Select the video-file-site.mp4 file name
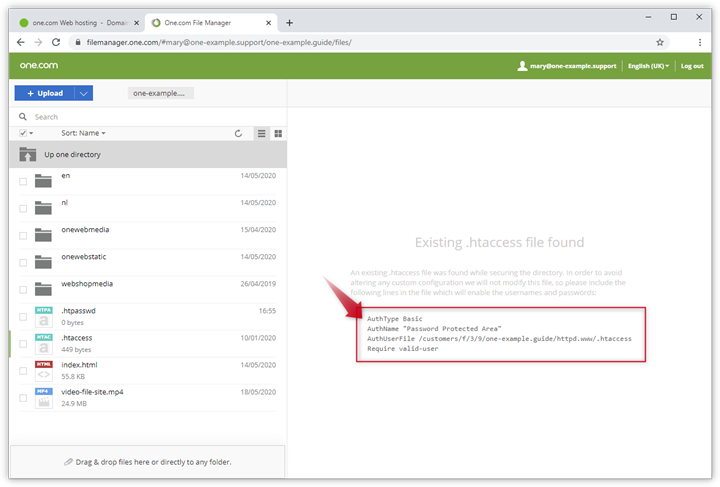The width and height of the screenshot is (720, 487). [x=92, y=392]
